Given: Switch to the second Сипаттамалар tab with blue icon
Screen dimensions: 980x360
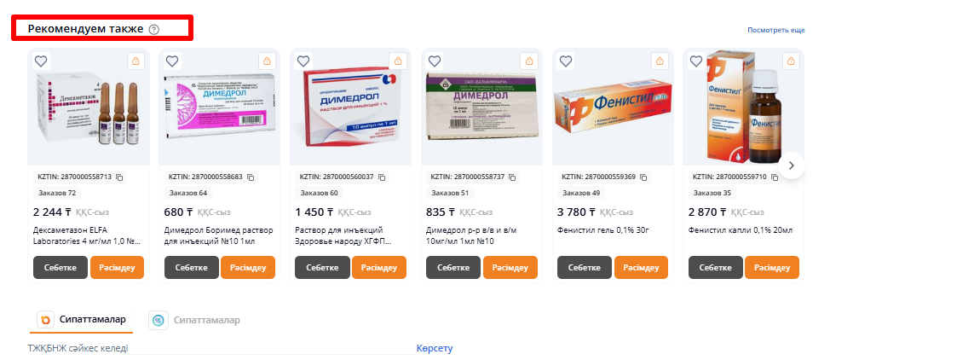Looking at the screenshot, I should pos(195,321).
